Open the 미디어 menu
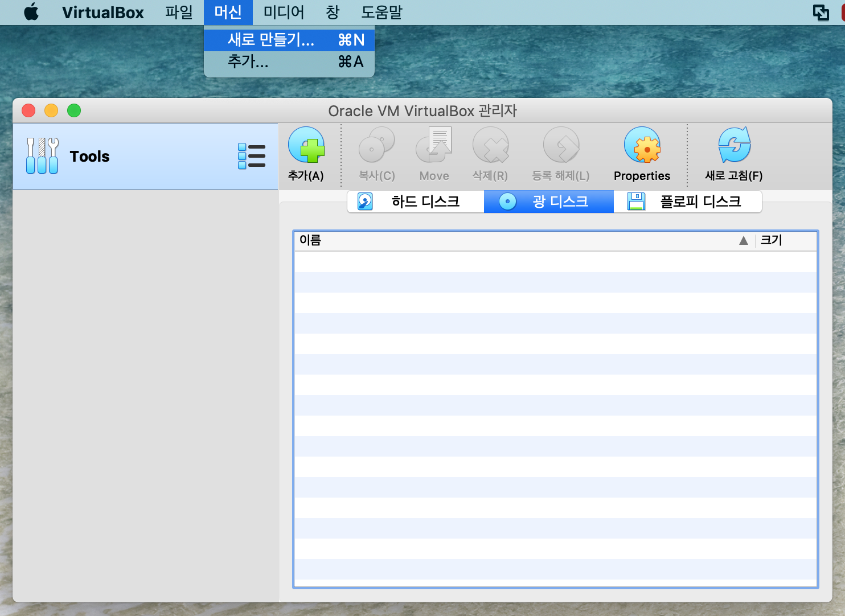 click(x=284, y=12)
